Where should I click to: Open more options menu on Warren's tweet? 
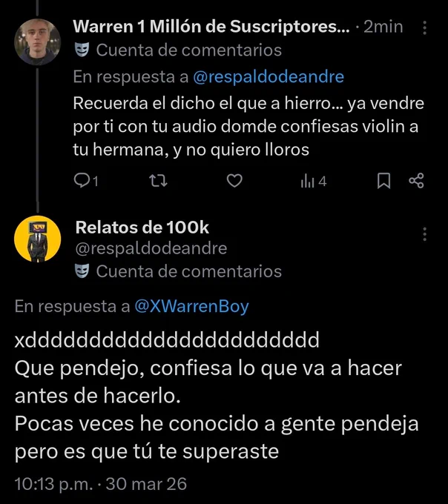pos(424,27)
